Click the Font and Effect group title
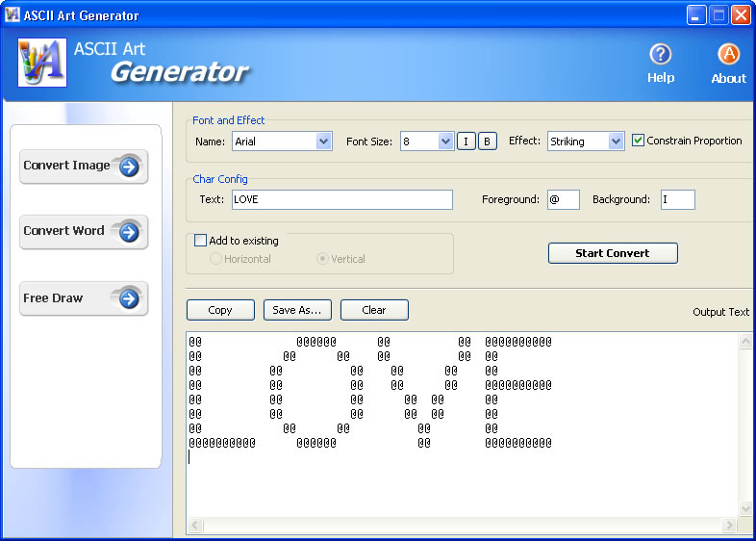 [228, 120]
